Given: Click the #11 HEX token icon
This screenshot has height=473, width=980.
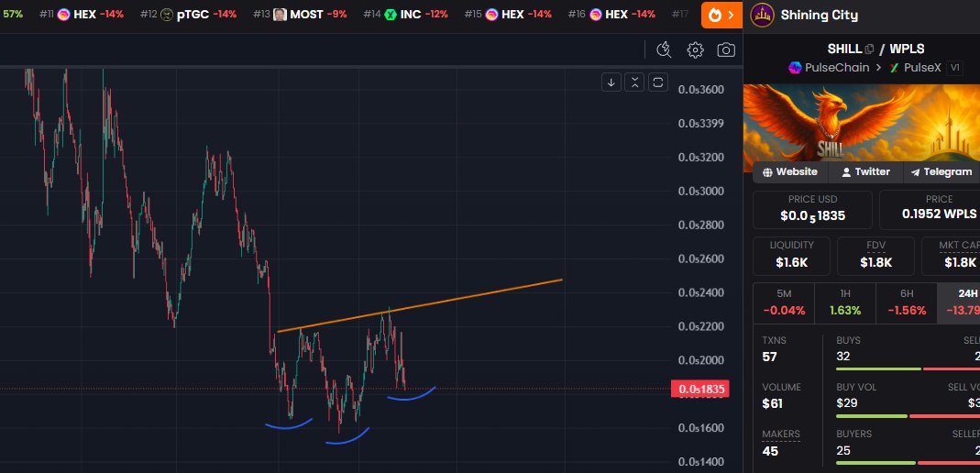Looking at the screenshot, I should (63, 15).
